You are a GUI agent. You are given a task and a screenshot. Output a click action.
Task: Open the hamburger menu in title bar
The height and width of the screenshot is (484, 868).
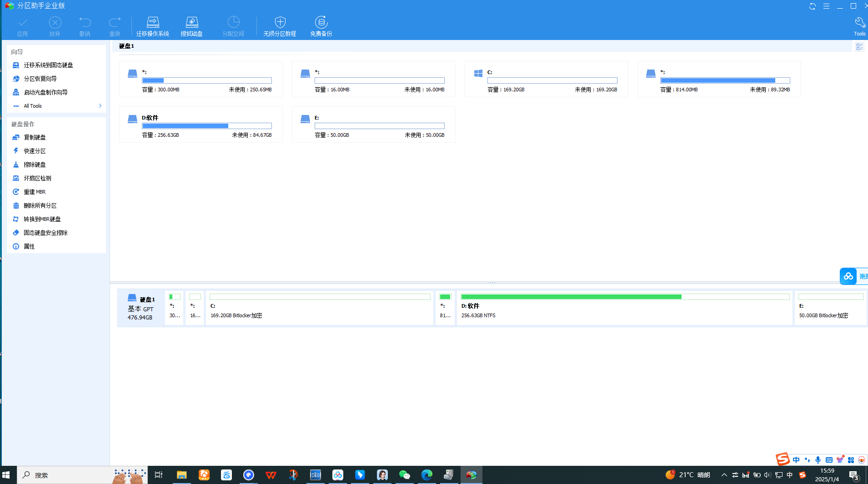click(826, 6)
